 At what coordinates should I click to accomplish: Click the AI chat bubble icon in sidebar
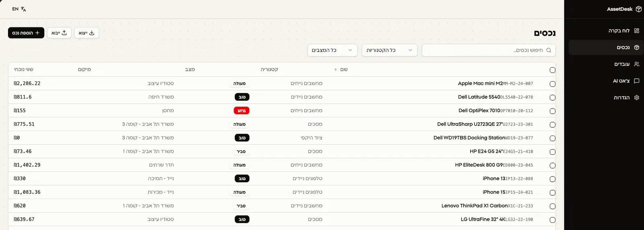636,81
